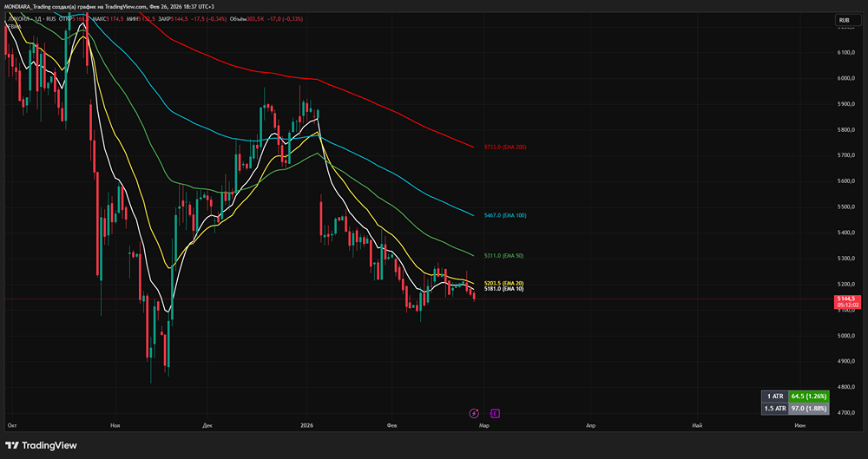Screen dimensions: 868x459
Task: Click the TradingView logo
Action: click(x=41, y=445)
